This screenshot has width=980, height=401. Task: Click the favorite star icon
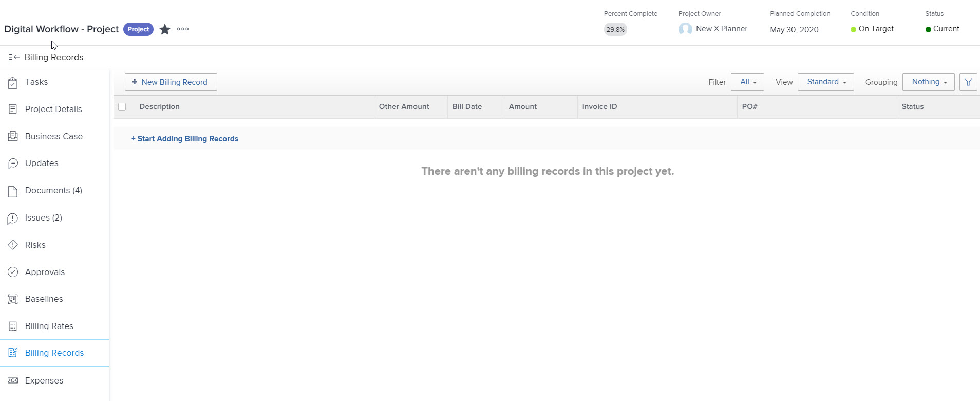click(165, 29)
